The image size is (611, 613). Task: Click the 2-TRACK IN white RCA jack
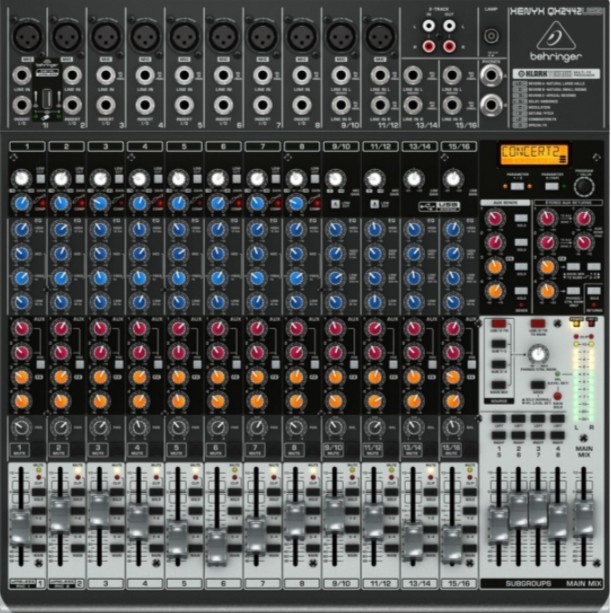point(428,27)
